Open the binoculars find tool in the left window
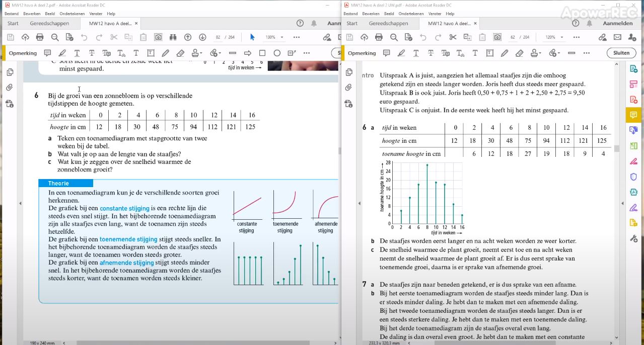Image resolution: width=644 pixels, height=345 pixels. [173, 37]
